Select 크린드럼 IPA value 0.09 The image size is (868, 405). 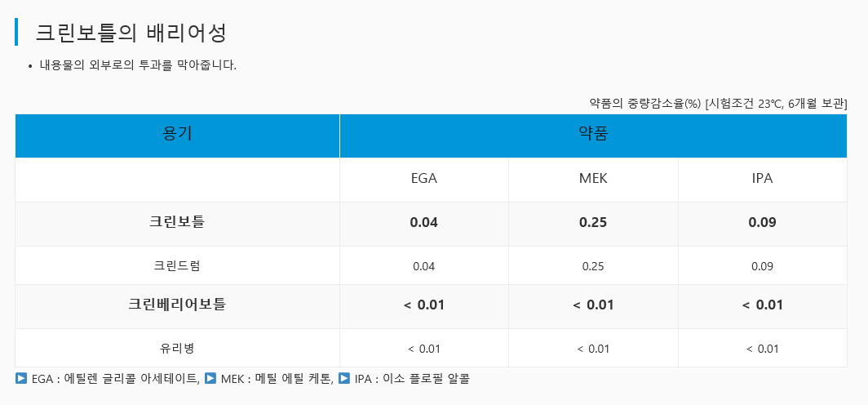click(x=762, y=266)
